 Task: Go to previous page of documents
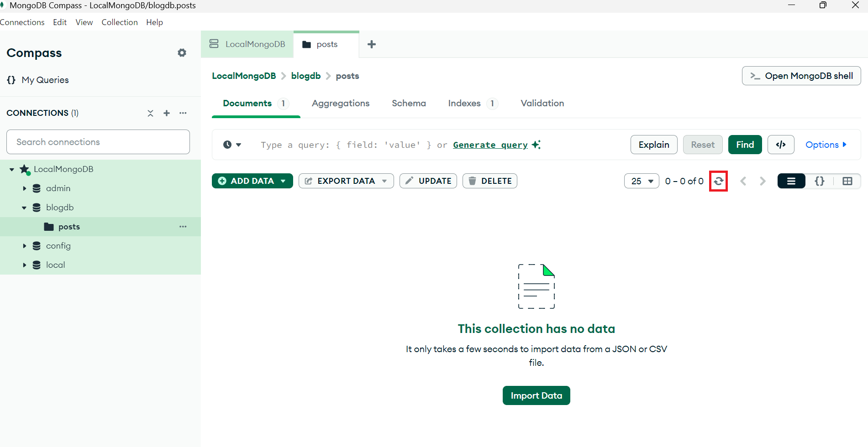(743, 181)
